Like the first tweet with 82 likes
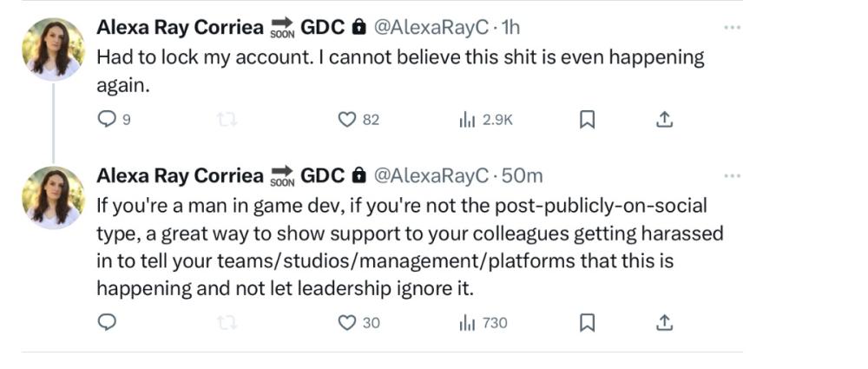This screenshot has height=369, width=868. pyautogui.click(x=347, y=120)
